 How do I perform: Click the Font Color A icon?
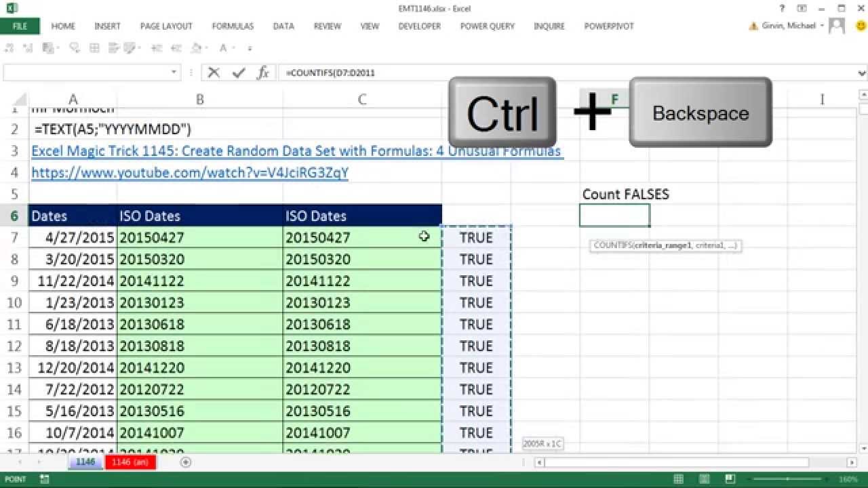223,48
